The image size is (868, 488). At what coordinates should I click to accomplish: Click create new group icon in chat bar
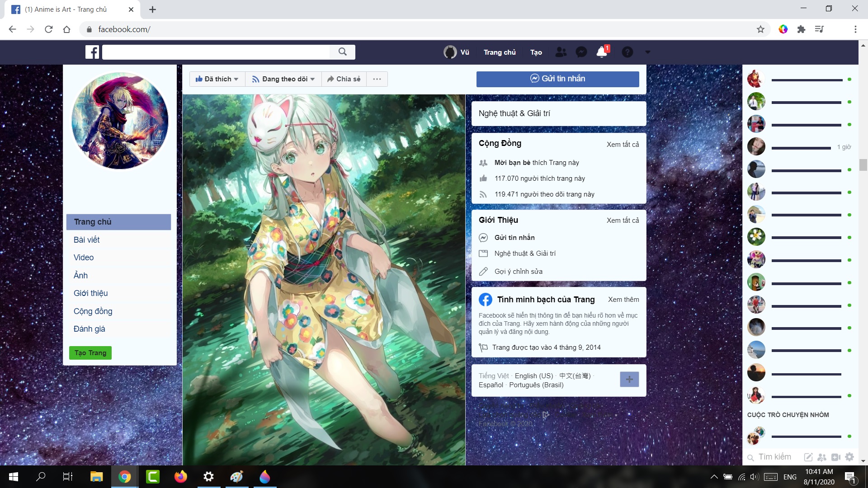822,457
